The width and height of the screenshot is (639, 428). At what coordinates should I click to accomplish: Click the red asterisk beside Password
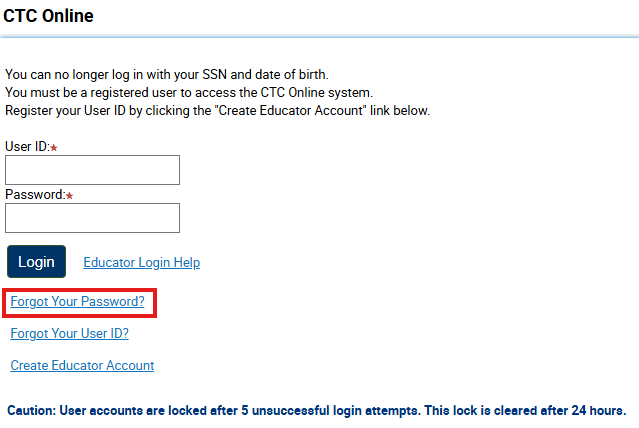70,196
